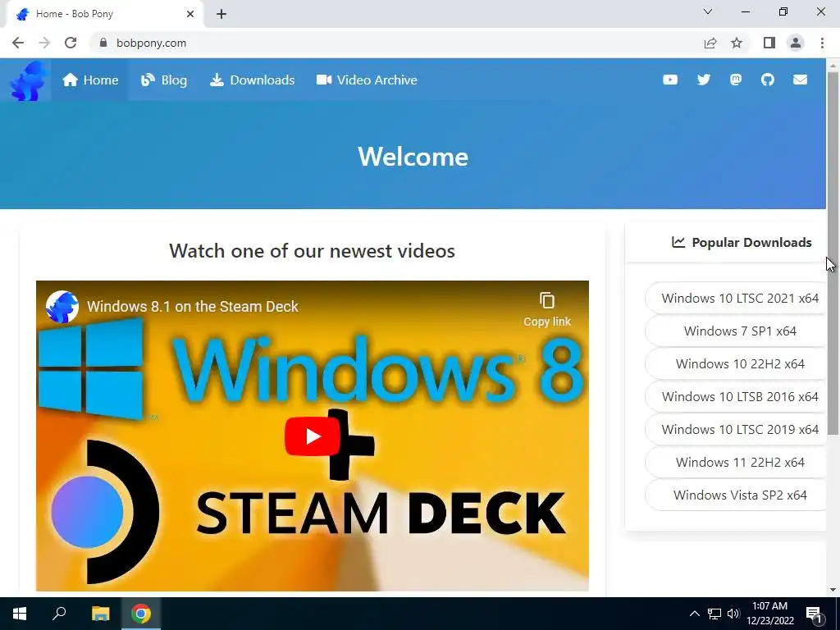The height and width of the screenshot is (630, 840).
Task: Click the Watch one of our newest videos heading
Action: point(313,251)
